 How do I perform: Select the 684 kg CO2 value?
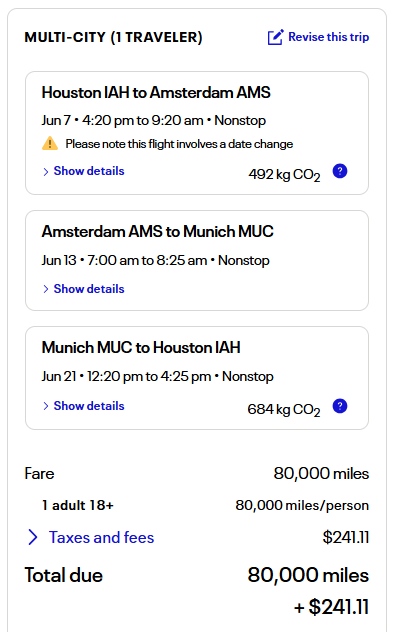(x=284, y=410)
